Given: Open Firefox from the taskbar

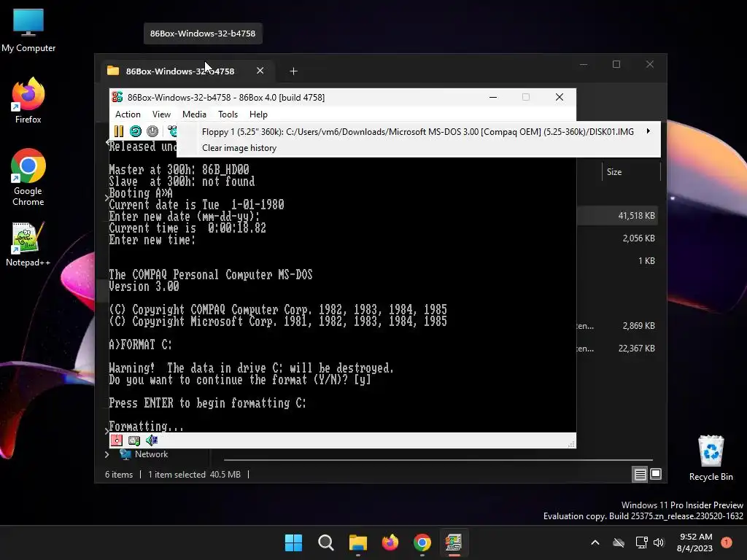Looking at the screenshot, I should [x=390, y=542].
